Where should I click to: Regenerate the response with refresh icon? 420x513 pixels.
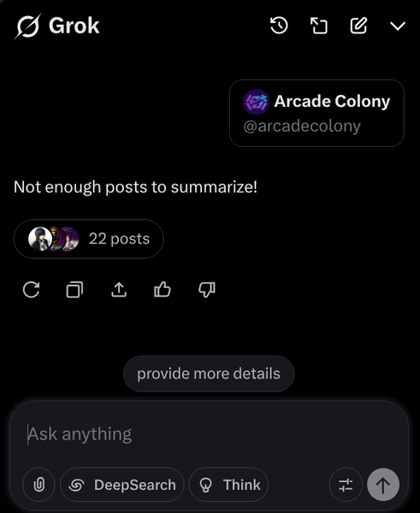(x=31, y=290)
